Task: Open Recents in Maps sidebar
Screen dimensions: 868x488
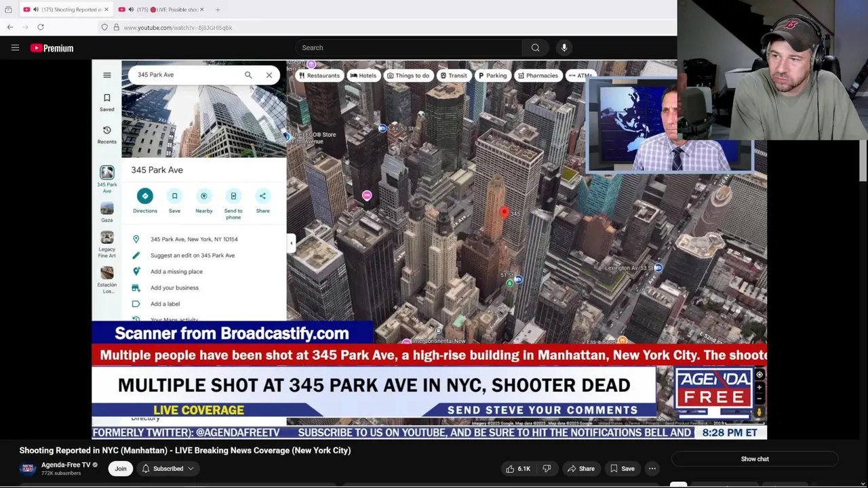Action: point(107,135)
